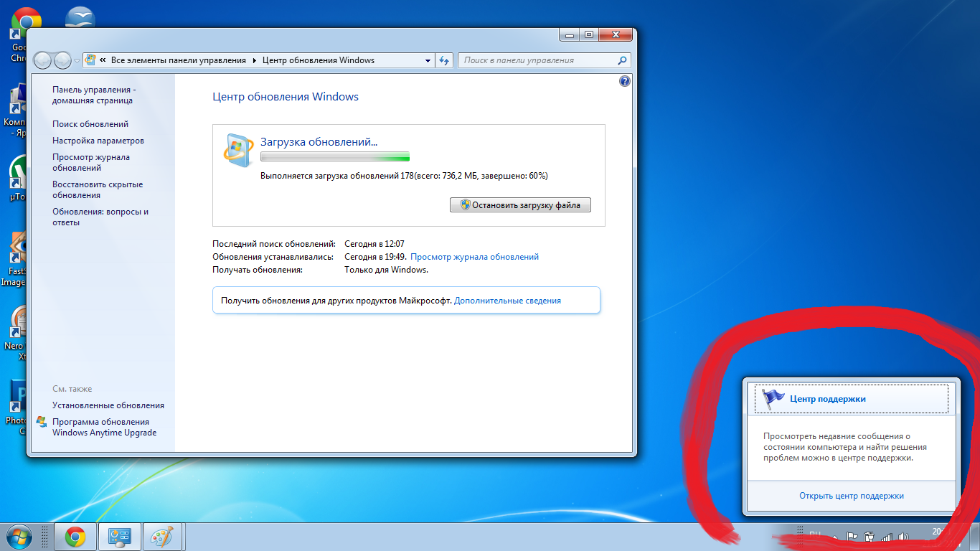Click the help question mark icon
Viewport: 980px width, 551px height.
pyautogui.click(x=624, y=82)
